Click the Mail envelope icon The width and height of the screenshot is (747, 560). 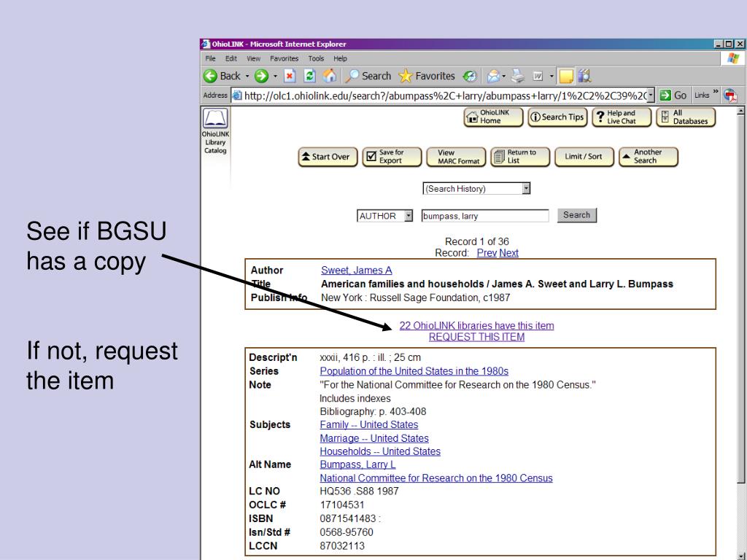[x=494, y=76]
